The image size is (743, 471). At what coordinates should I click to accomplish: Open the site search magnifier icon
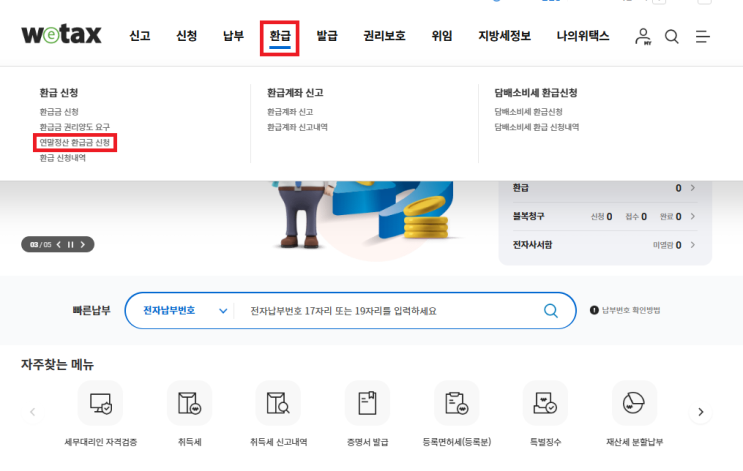[x=671, y=36]
